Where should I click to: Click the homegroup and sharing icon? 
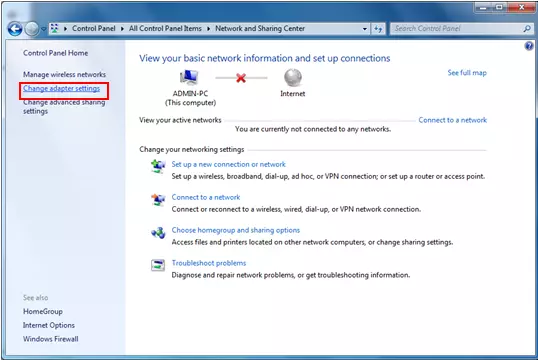pyautogui.click(x=158, y=233)
